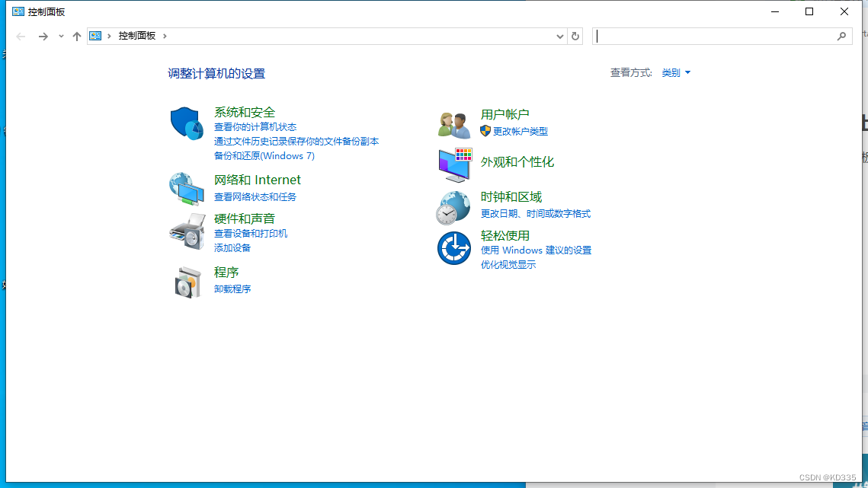Open the 网络和 Internet globe icon
The width and height of the screenshot is (868, 488).
point(187,189)
